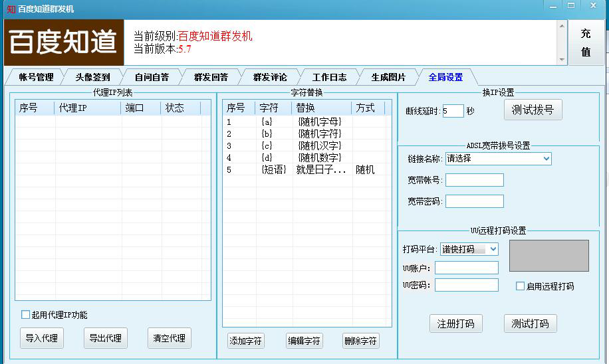Click 字符 column header in replacement table
This screenshot has height=364, width=609.
click(273, 108)
